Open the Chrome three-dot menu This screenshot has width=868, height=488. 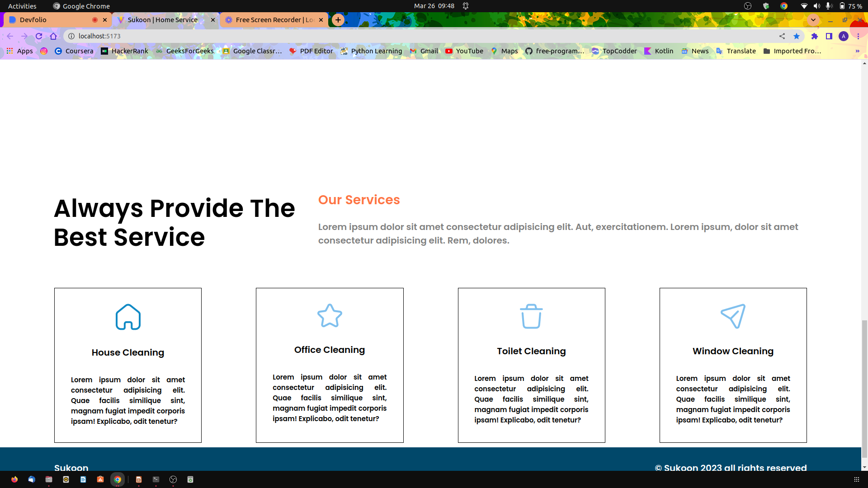tap(858, 36)
